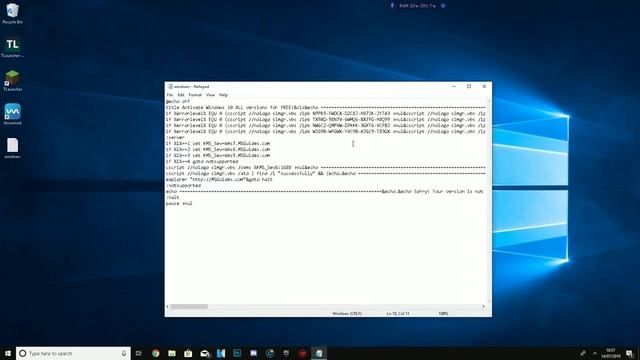Open the Photoshop icon on taskbar
The height and width of the screenshot is (360, 640).
(x=237, y=353)
